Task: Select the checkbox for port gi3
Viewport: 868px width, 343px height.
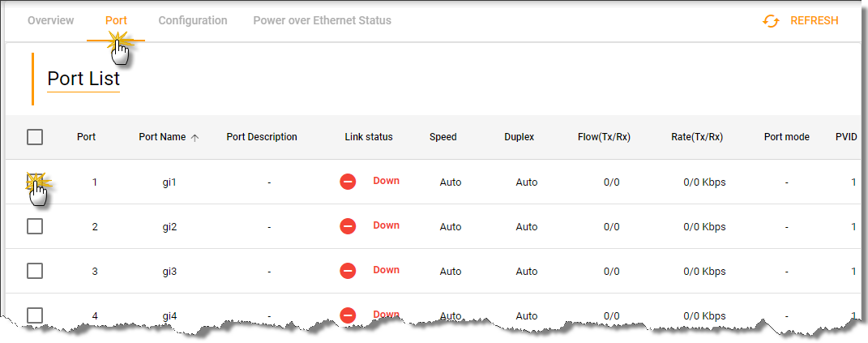Action: [x=35, y=271]
